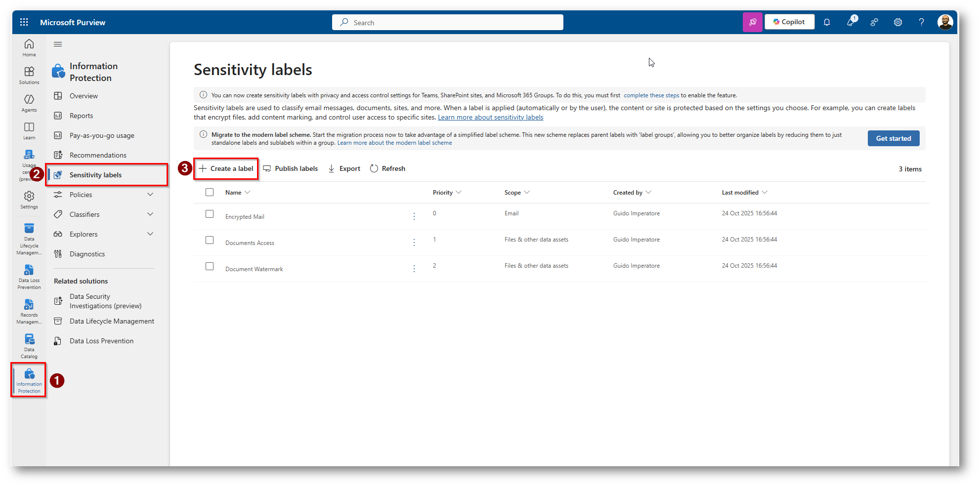Open Information Protection rail icon
This screenshot has height=487, width=980.
[x=29, y=380]
